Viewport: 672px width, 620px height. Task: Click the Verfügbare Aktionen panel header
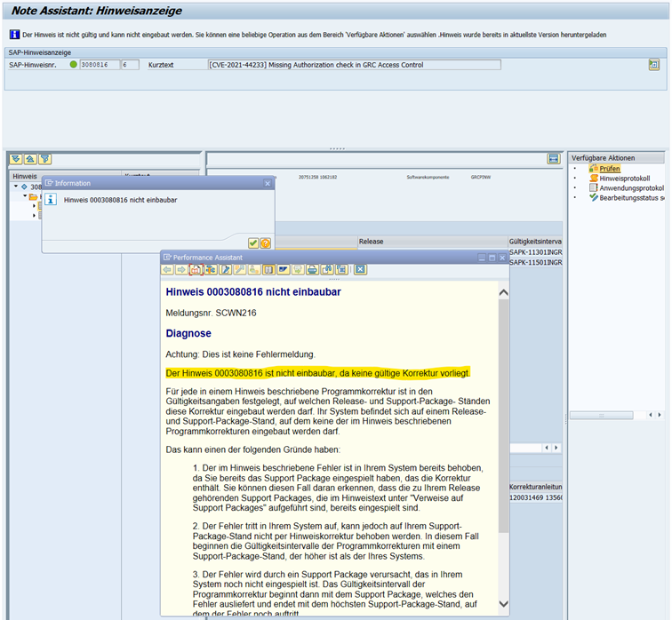click(x=616, y=157)
